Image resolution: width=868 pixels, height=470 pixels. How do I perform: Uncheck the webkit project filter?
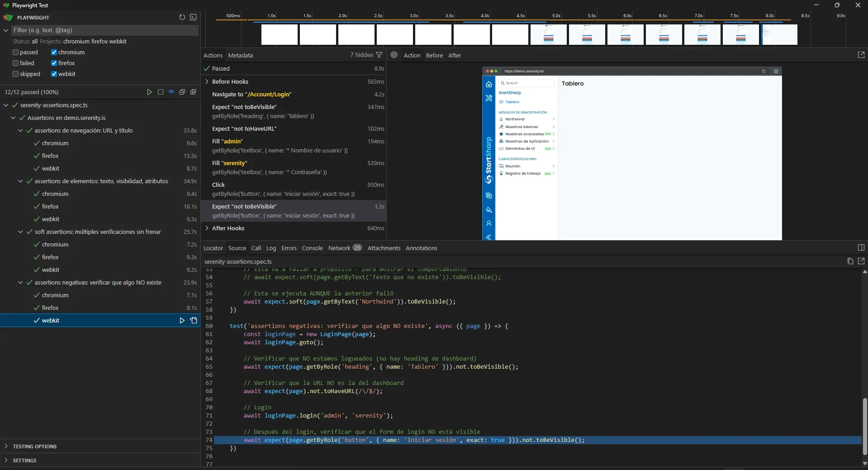[53, 74]
